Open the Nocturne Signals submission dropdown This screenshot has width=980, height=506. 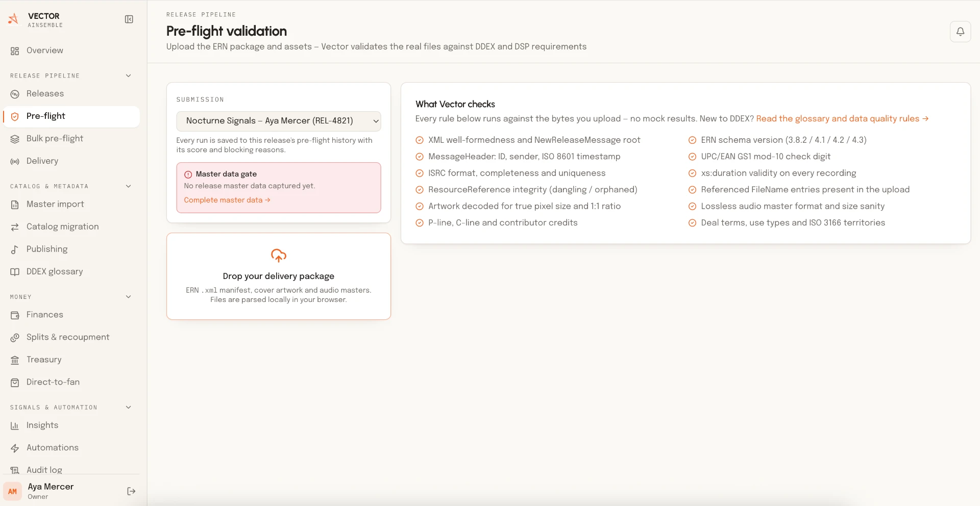tap(279, 121)
